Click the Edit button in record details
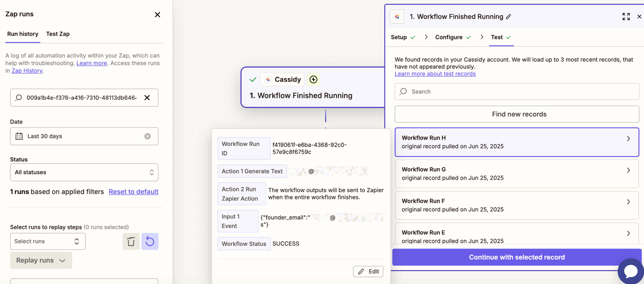 tap(368, 272)
